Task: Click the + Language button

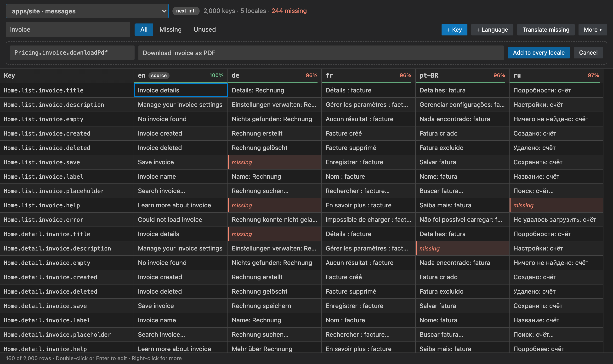Action: point(492,30)
